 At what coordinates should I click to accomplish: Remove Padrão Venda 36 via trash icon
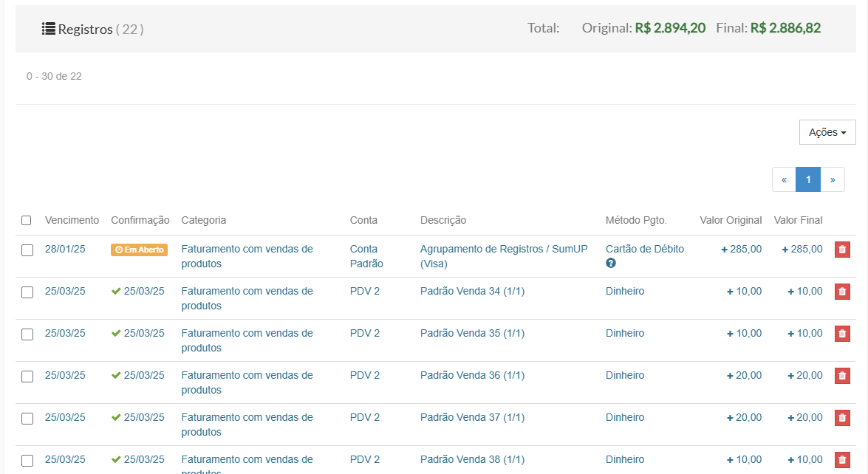[842, 376]
